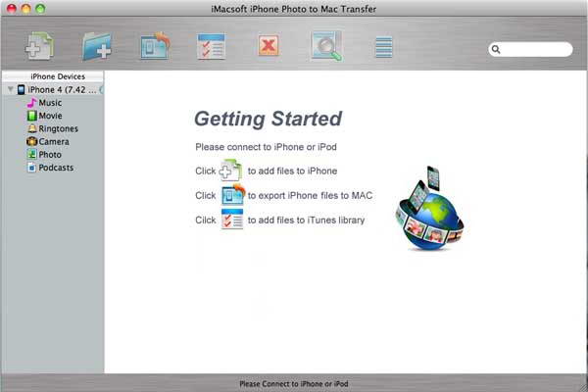The height and width of the screenshot is (392, 588).
Task: Select the iPhone 4 device entry
Action: [x=55, y=89]
